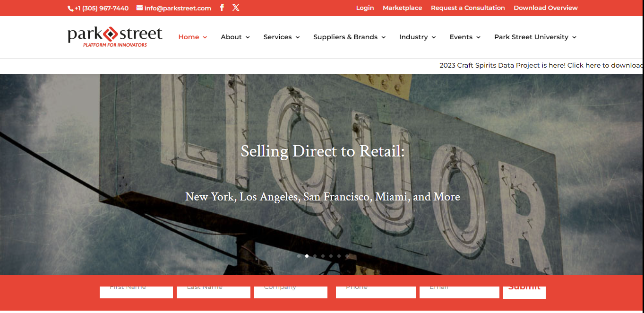The image size is (644, 313).
Task: Open the Park Street Facebook page icon
Action: (222, 8)
